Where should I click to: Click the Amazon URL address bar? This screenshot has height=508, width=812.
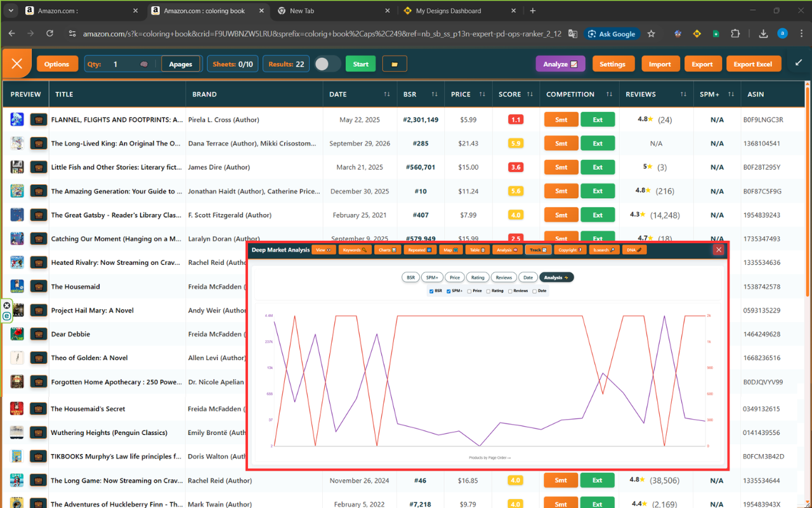pos(322,34)
